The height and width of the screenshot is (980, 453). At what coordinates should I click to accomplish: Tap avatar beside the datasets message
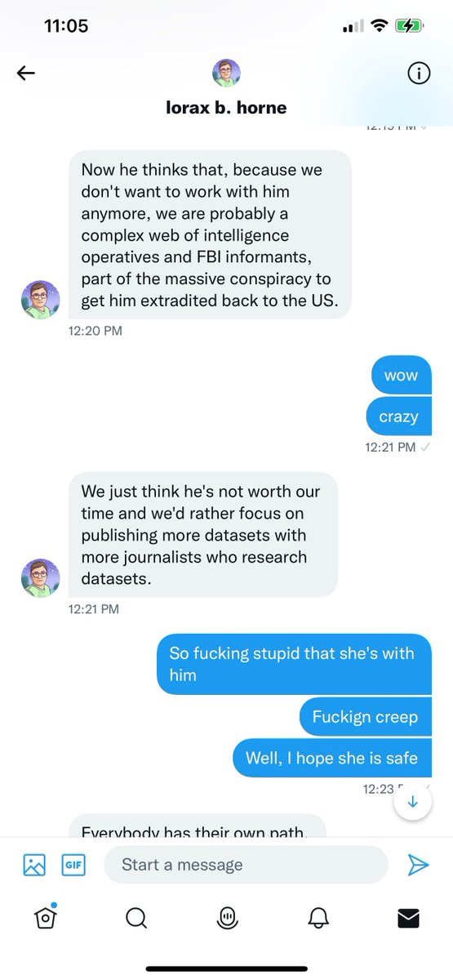(x=40, y=578)
